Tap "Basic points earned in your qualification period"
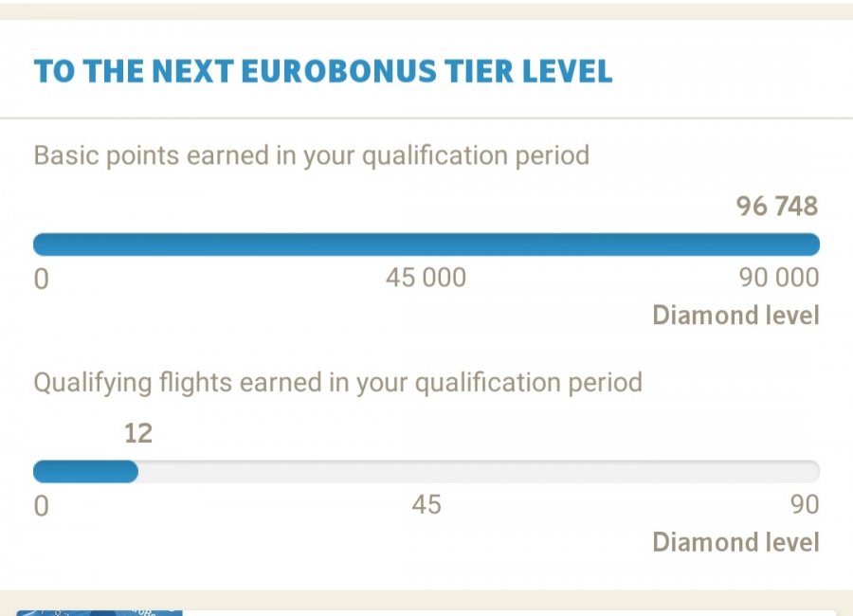 tap(311, 155)
